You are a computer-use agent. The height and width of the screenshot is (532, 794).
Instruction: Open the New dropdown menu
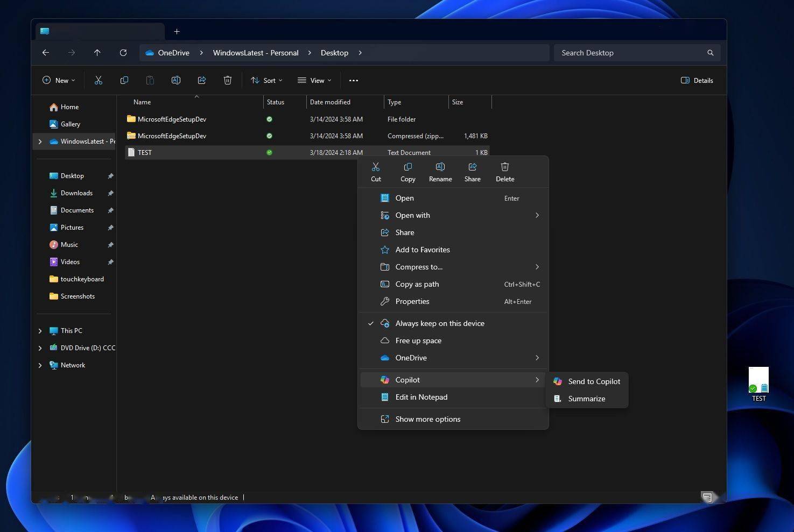(x=59, y=80)
